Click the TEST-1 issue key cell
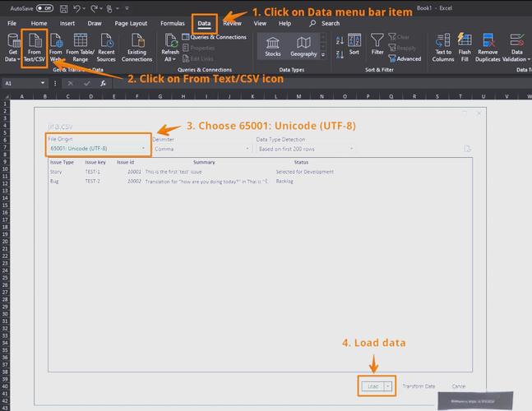532x411 pixels. point(93,172)
